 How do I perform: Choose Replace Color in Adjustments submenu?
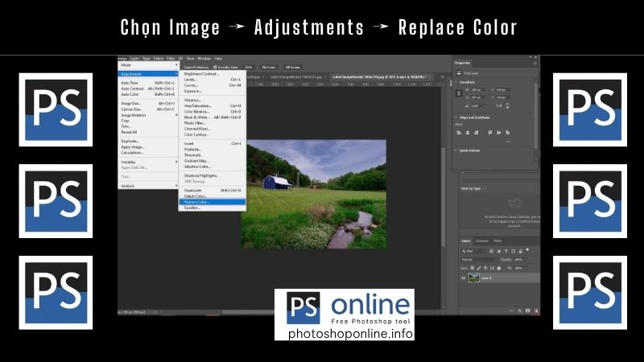pyautogui.click(x=213, y=202)
